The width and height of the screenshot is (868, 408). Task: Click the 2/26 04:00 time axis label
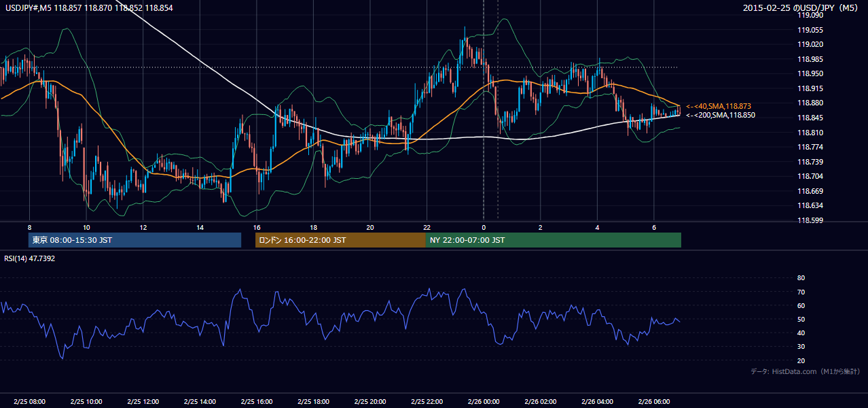pyautogui.click(x=597, y=402)
